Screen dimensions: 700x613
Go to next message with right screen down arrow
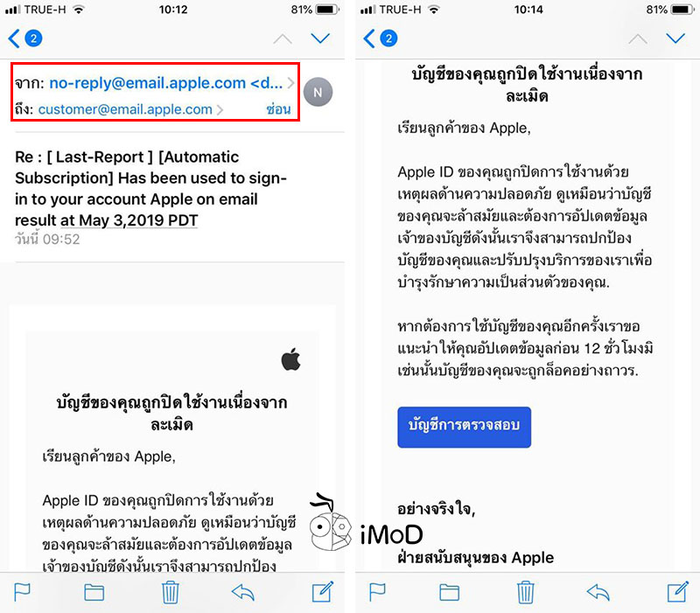[675, 38]
